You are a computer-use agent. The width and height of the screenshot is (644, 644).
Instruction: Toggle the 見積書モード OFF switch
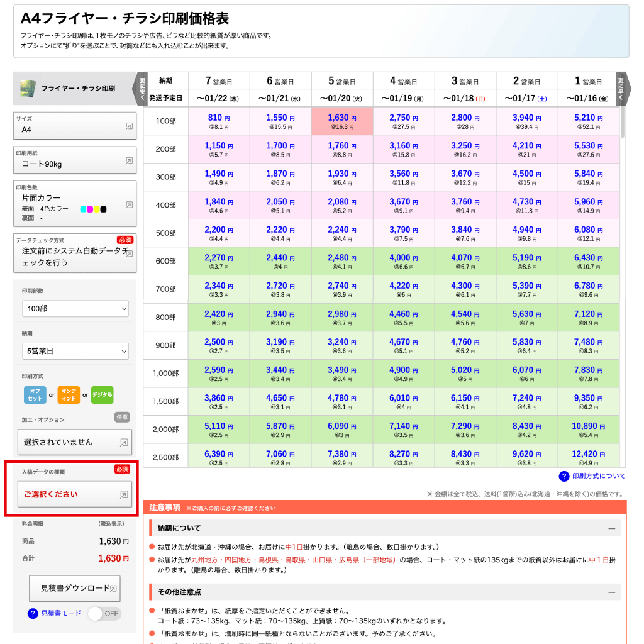(104, 613)
